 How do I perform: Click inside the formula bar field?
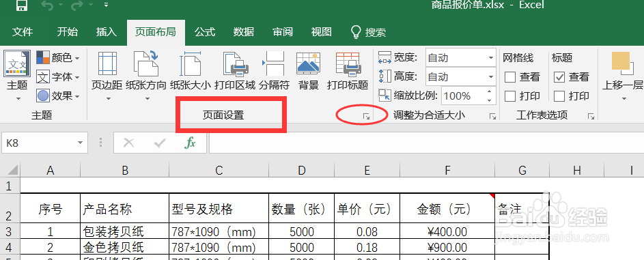pyautogui.click(x=426, y=143)
